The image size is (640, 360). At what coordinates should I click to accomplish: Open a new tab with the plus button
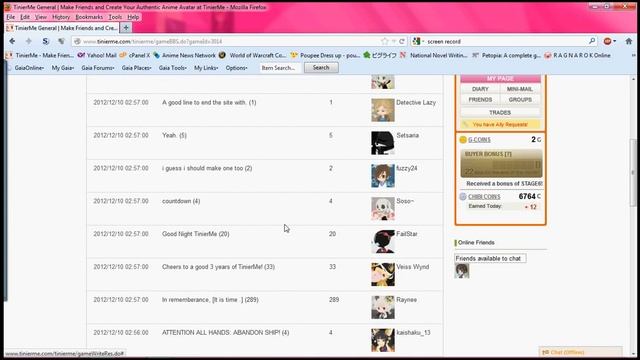(126, 28)
